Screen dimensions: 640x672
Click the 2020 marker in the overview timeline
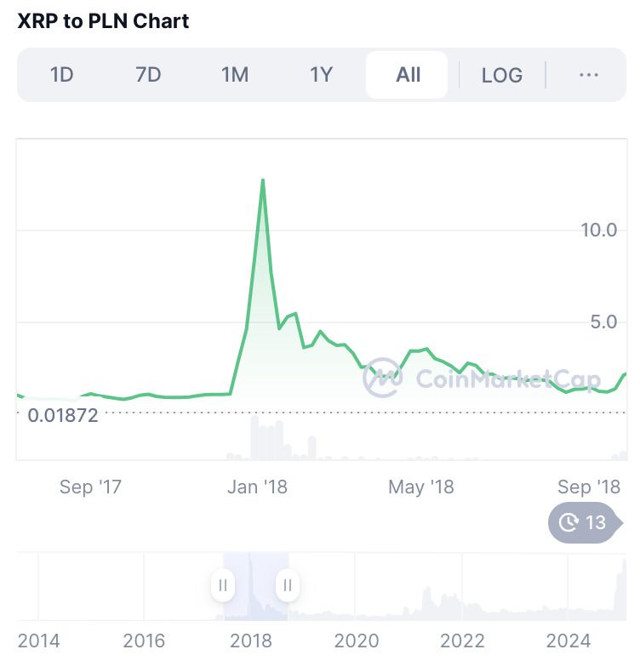357,641
